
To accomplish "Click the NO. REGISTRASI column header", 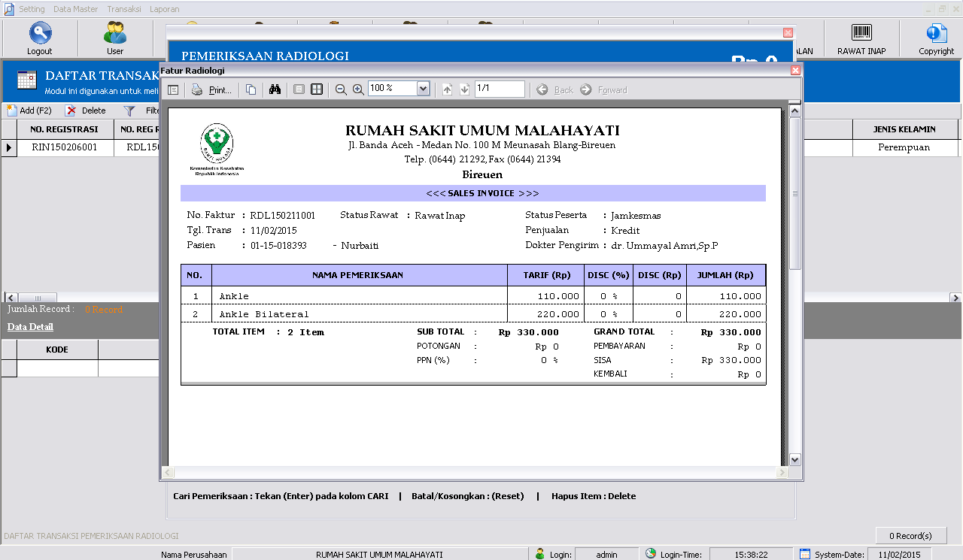I will pyautogui.click(x=64, y=129).
